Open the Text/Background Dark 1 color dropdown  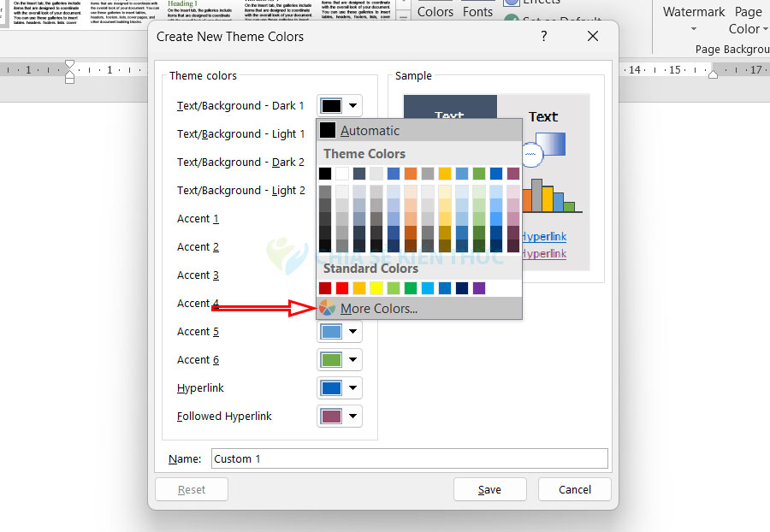340,106
